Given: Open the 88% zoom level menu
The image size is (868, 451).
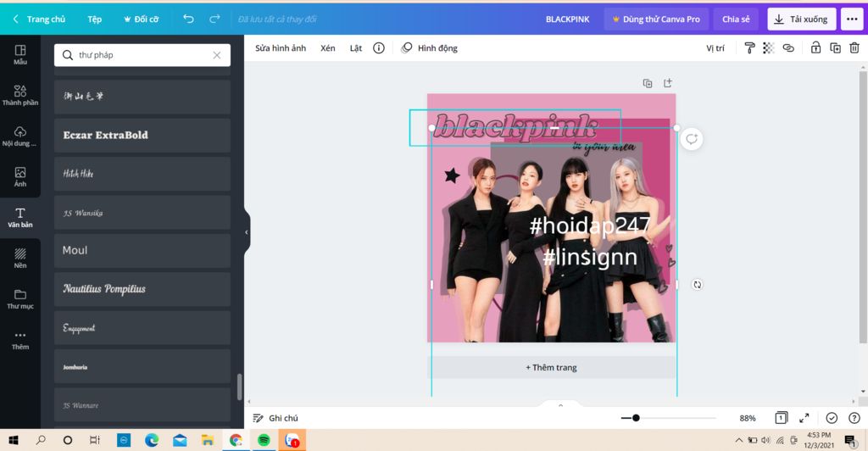Looking at the screenshot, I should pos(748,418).
